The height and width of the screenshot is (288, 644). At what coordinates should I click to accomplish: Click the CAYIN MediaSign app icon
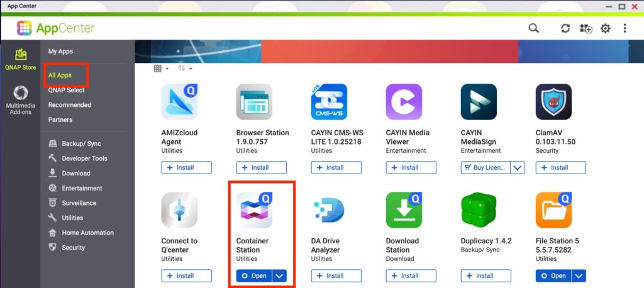(x=479, y=101)
